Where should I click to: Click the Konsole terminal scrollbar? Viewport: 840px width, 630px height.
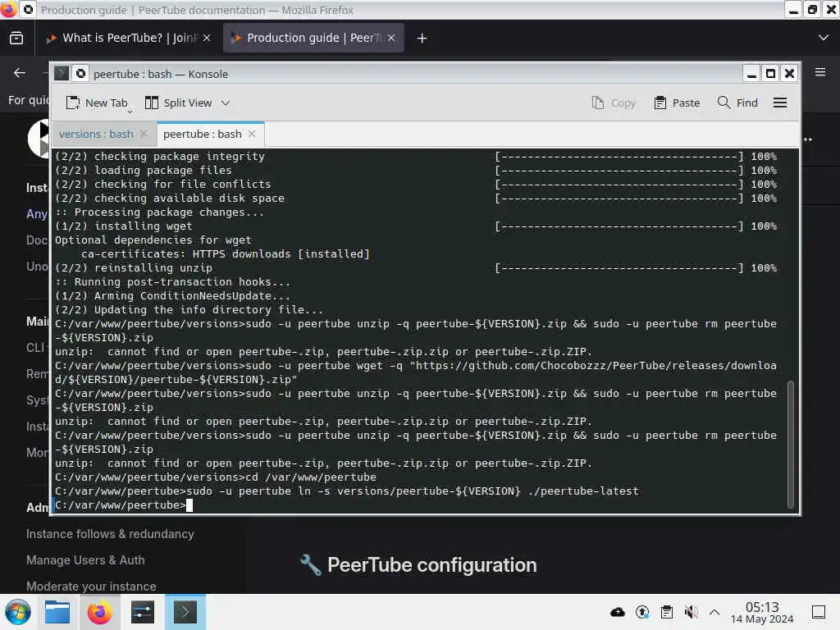(790, 445)
